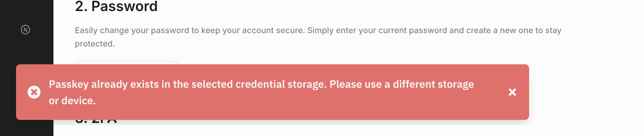Image resolution: width=644 pixels, height=136 pixels.
Task: Click dark sidebar area above the badge icon
Action: (x=27, y=10)
